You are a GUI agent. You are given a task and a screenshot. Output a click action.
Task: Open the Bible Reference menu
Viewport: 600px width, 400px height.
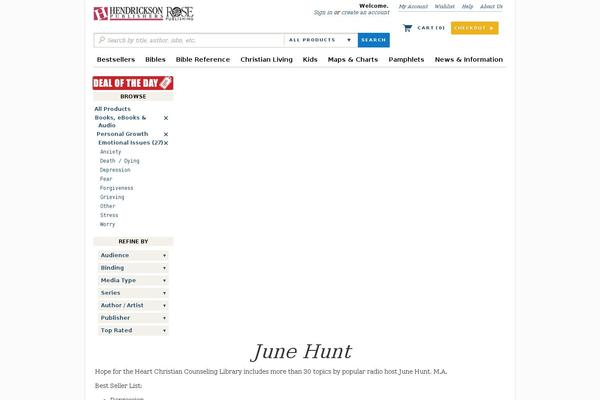click(x=203, y=60)
